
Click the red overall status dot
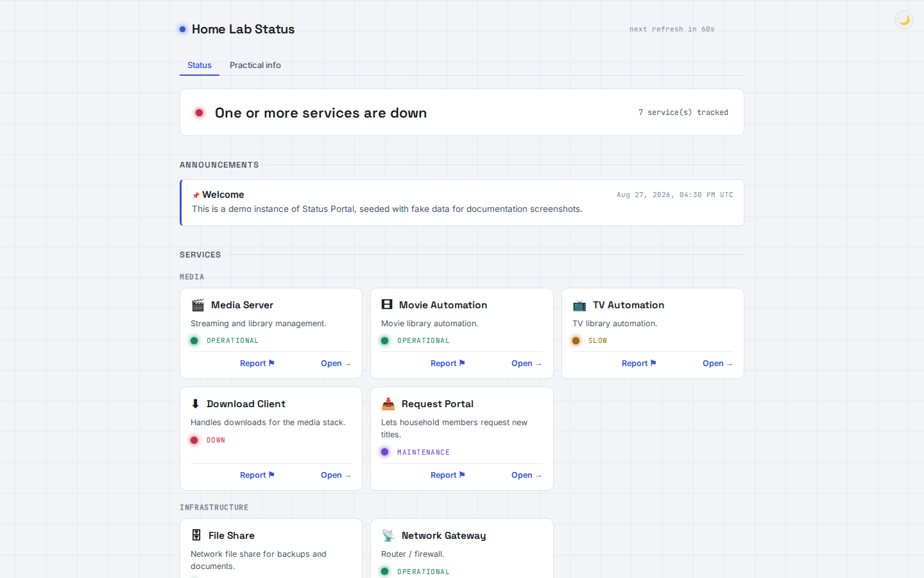pos(199,113)
